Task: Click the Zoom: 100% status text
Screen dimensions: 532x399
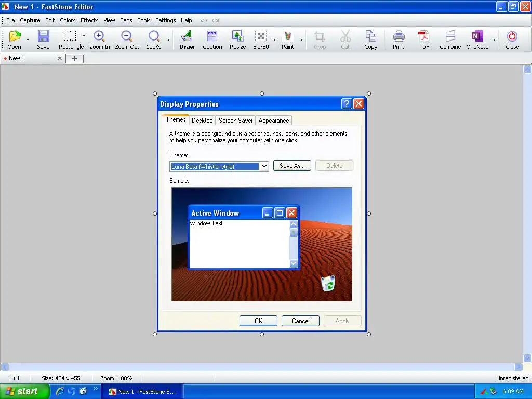Action: 116,378
